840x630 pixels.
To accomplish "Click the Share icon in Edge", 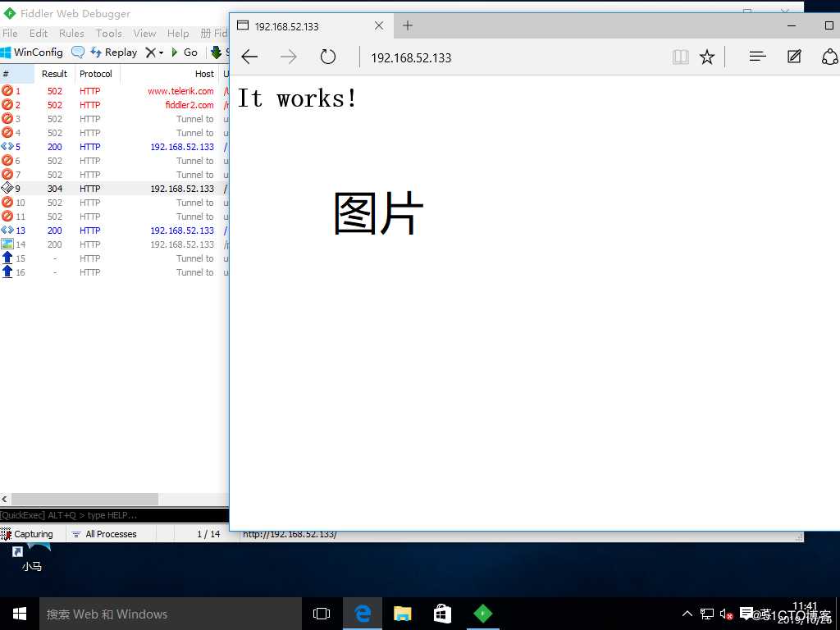I will pyautogui.click(x=830, y=57).
